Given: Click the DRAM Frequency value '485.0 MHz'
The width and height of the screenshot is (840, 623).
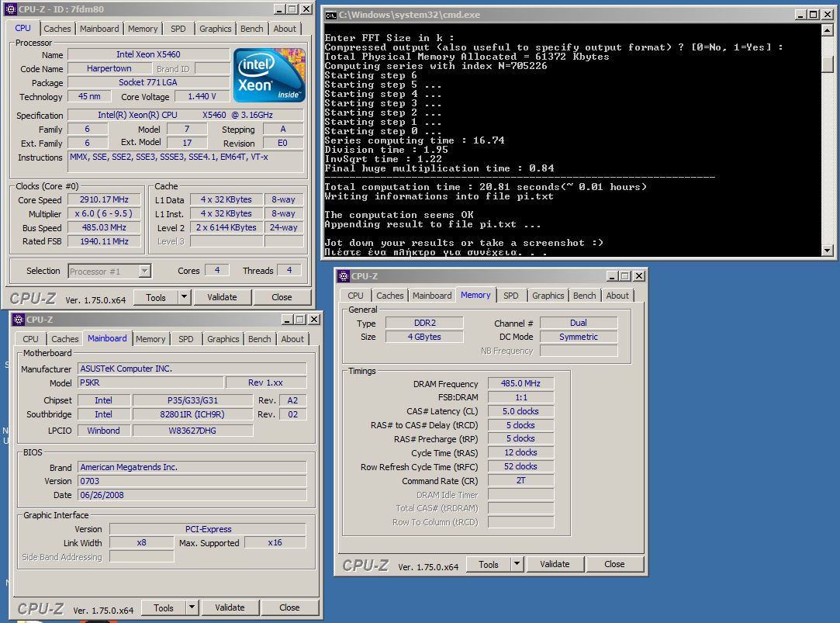Looking at the screenshot, I should pyautogui.click(x=520, y=383).
